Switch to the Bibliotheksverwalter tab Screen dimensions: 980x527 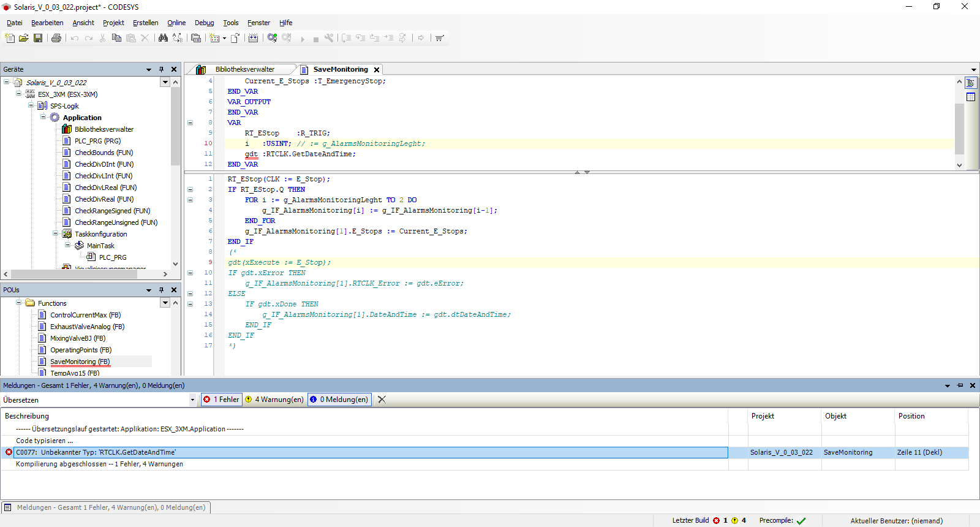(x=244, y=69)
